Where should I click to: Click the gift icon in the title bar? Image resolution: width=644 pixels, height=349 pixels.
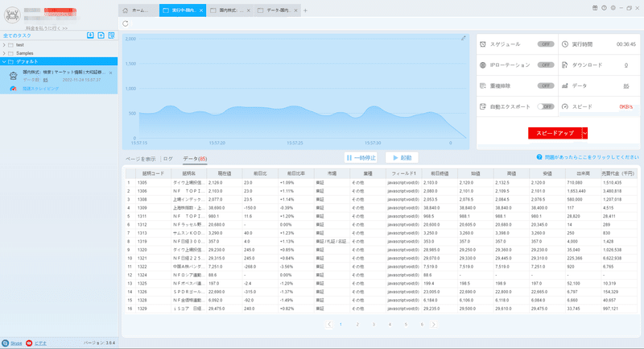(x=595, y=8)
